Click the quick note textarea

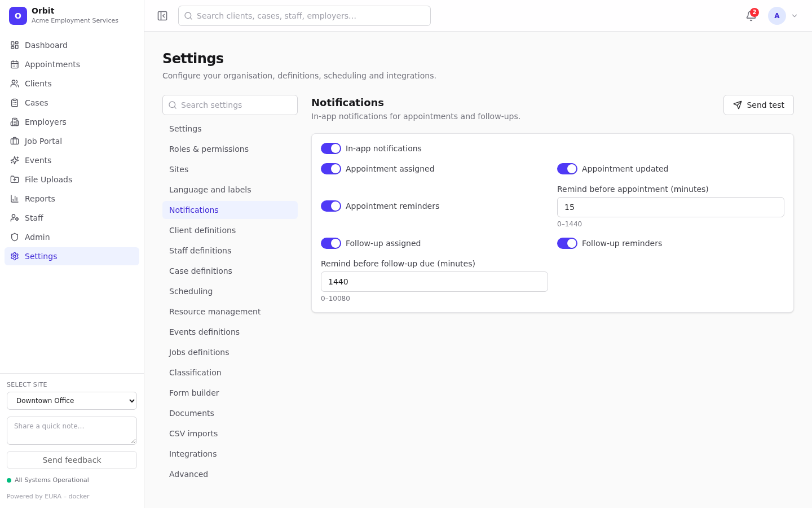(x=72, y=431)
